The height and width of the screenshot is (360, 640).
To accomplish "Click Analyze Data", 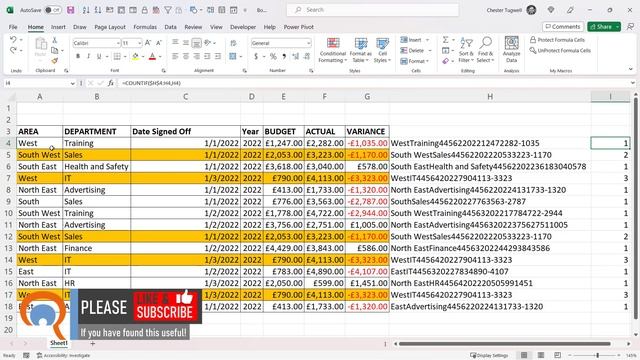I will [511, 50].
